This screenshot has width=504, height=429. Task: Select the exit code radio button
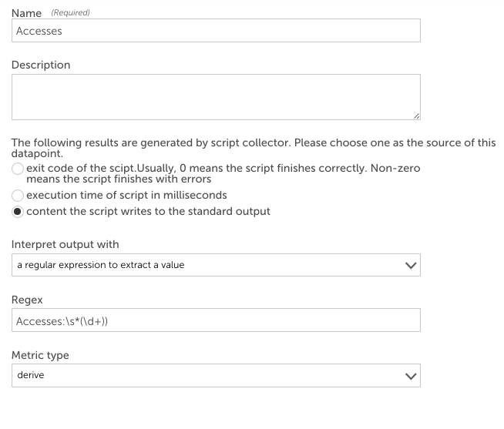(x=18, y=169)
